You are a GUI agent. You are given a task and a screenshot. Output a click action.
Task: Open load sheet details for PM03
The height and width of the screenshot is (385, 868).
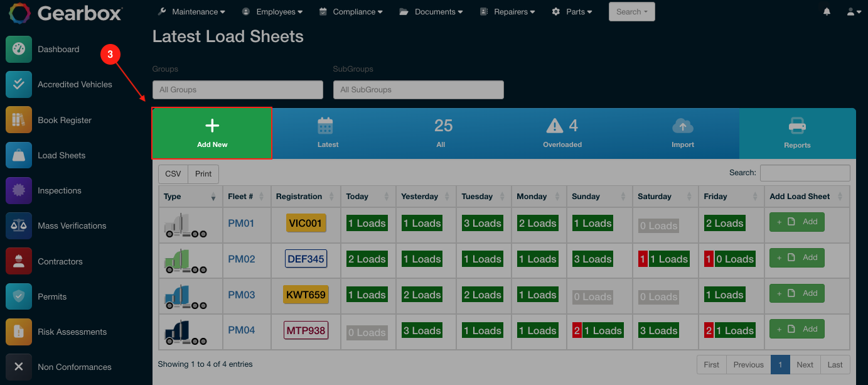click(241, 294)
